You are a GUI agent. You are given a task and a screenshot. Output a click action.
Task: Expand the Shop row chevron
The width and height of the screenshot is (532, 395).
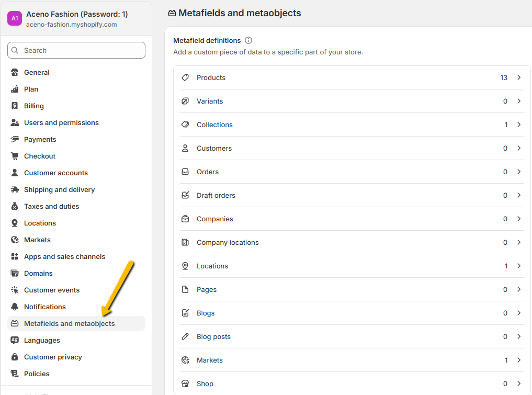pyautogui.click(x=519, y=383)
